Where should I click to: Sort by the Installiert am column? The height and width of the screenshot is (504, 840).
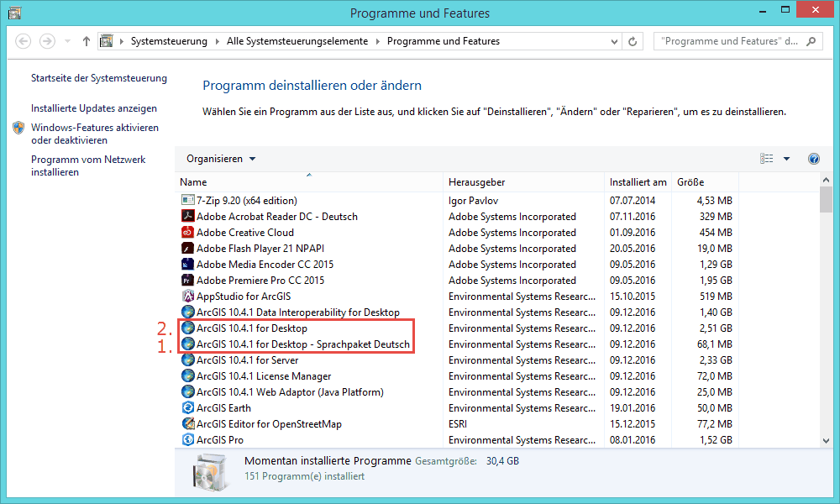pos(638,182)
